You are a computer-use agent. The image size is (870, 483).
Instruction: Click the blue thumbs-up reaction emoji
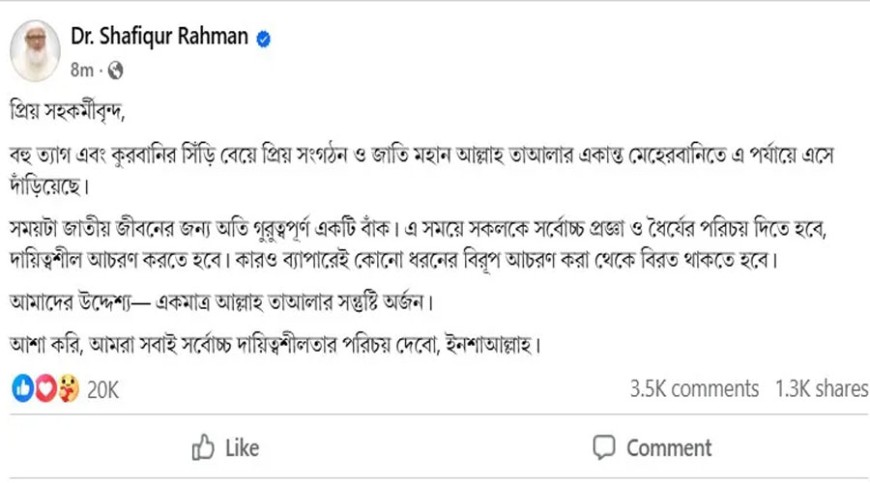tap(23, 388)
